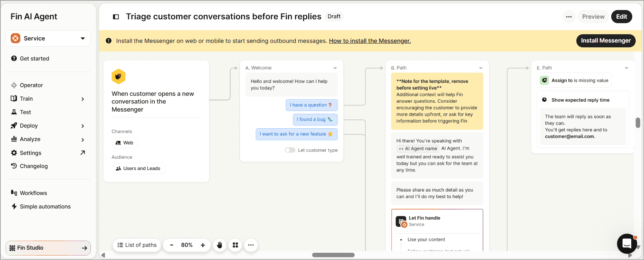Click the grid auto-arrange icon
The width and height of the screenshot is (644, 260).
point(236,245)
